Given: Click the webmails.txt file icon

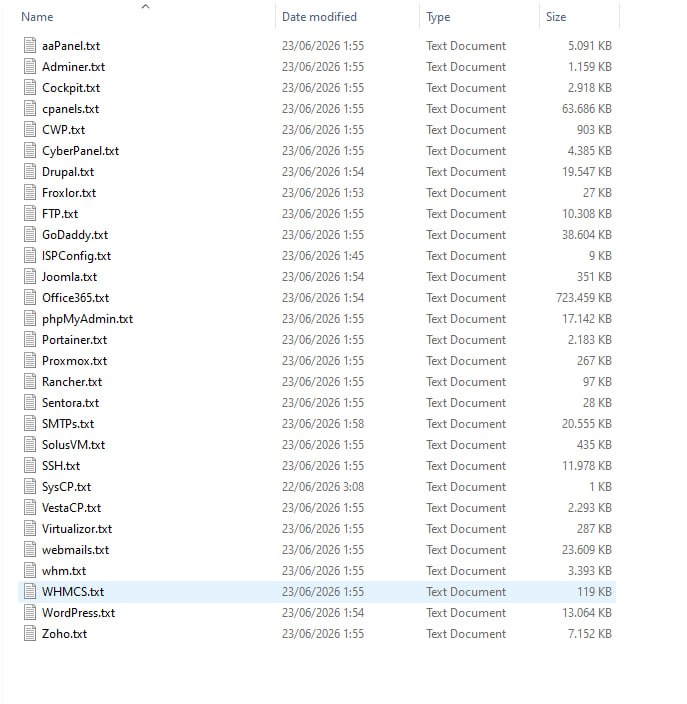Looking at the screenshot, I should 30,550.
